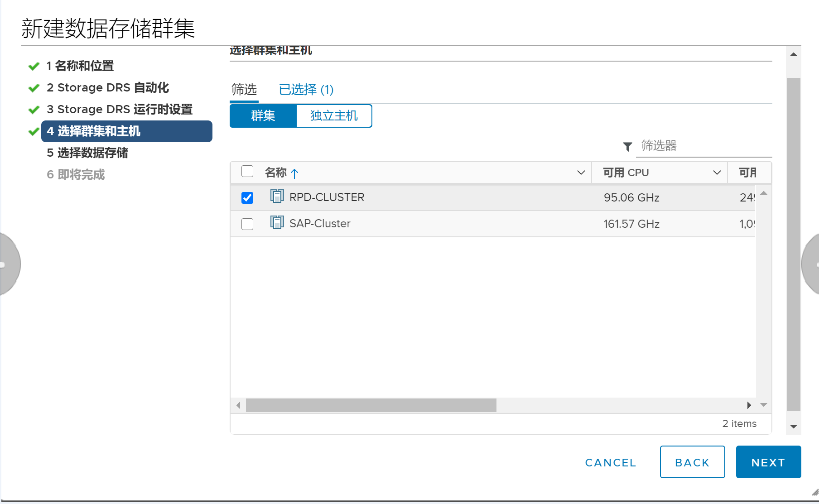Click the CANCEL button

[x=610, y=462]
